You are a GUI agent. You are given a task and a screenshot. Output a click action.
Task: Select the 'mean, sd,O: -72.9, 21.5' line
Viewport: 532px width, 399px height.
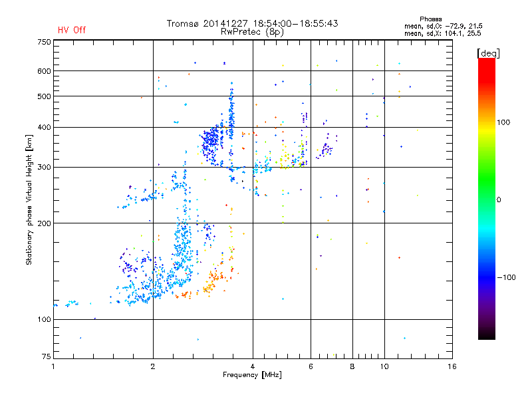click(443, 26)
